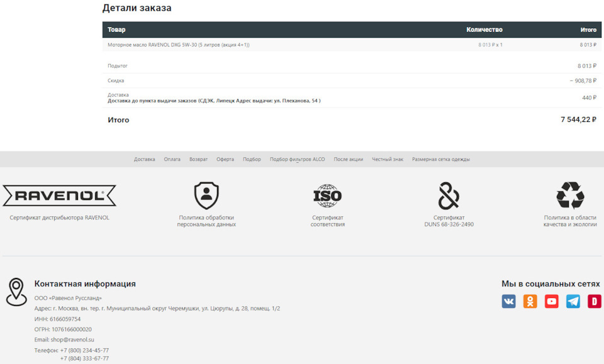Click the delivery cost 440 ₽
Image resolution: width=604 pixels, height=364 pixels.
pyautogui.click(x=589, y=97)
